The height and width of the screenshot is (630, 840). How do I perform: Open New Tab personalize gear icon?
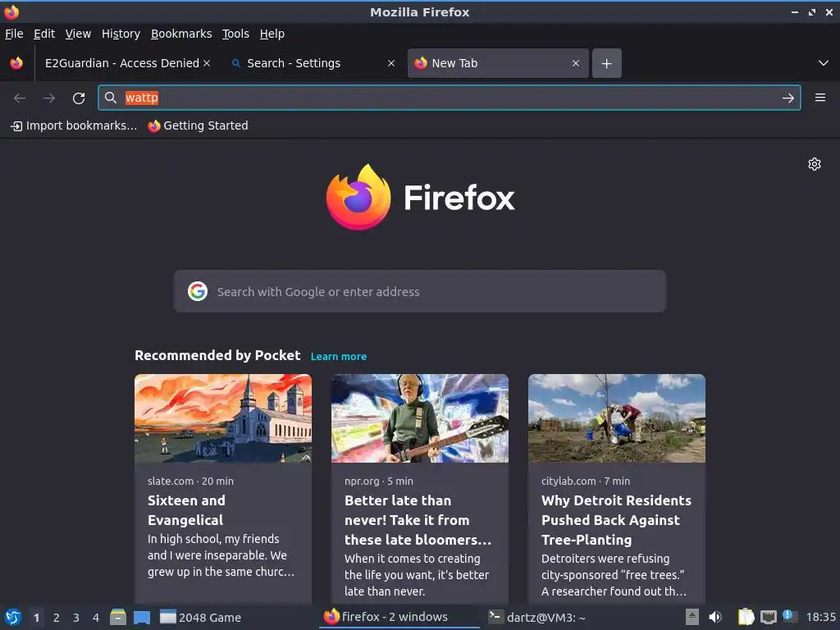click(x=815, y=164)
